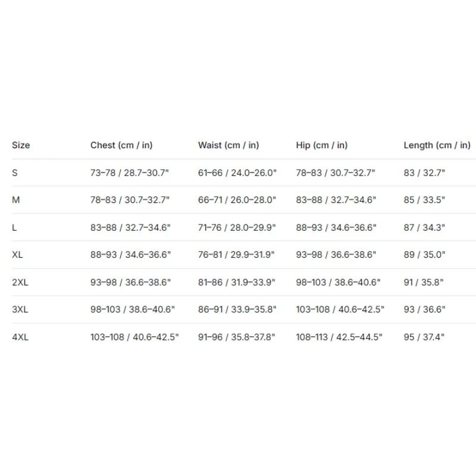Click chest value 93–98 / 36.6–38.6"

[130, 282]
